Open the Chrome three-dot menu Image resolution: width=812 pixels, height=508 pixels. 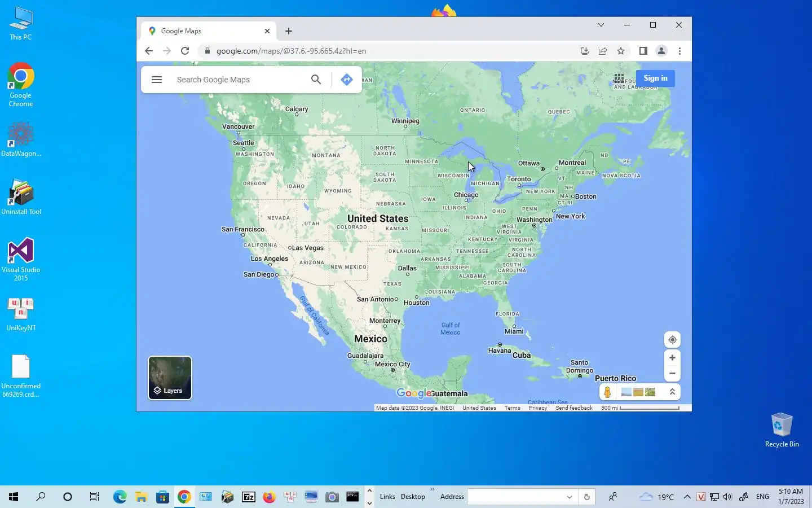680,51
